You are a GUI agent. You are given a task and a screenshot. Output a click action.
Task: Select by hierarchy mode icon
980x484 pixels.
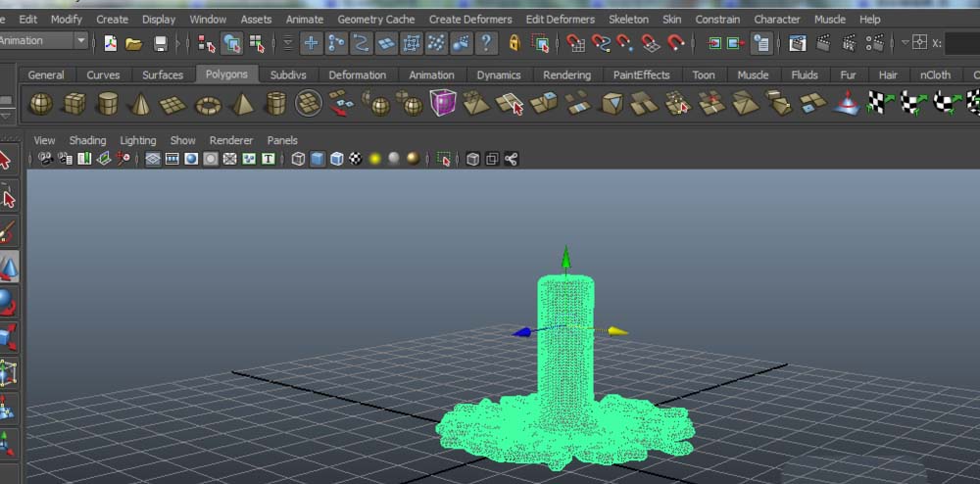[206, 43]
